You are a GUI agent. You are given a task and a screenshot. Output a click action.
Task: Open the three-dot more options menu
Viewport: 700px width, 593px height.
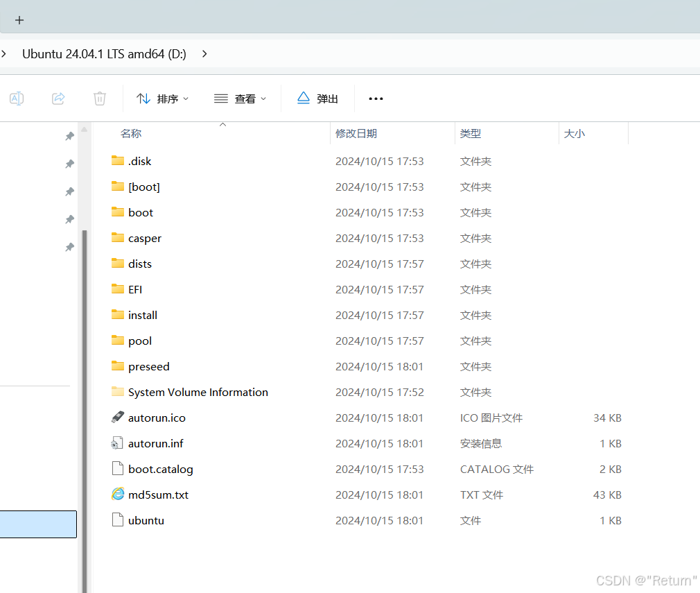pyautogui.click(x=376, y=98)
